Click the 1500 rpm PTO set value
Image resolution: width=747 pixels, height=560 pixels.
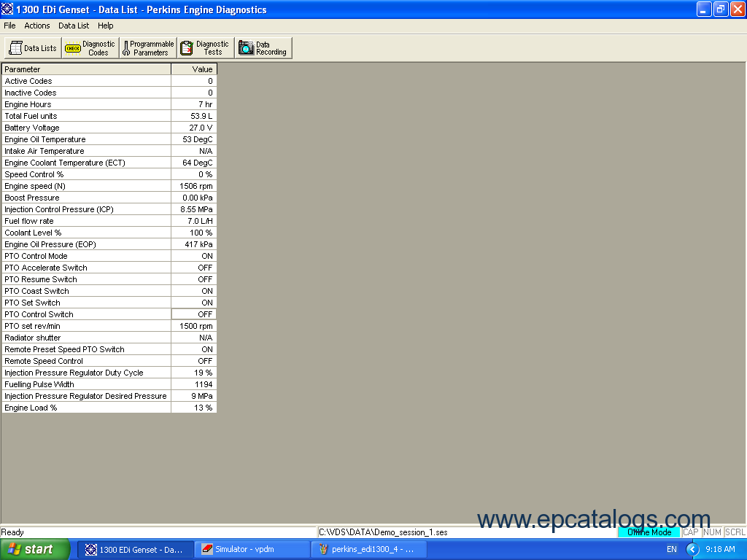[x=196, y=326]
